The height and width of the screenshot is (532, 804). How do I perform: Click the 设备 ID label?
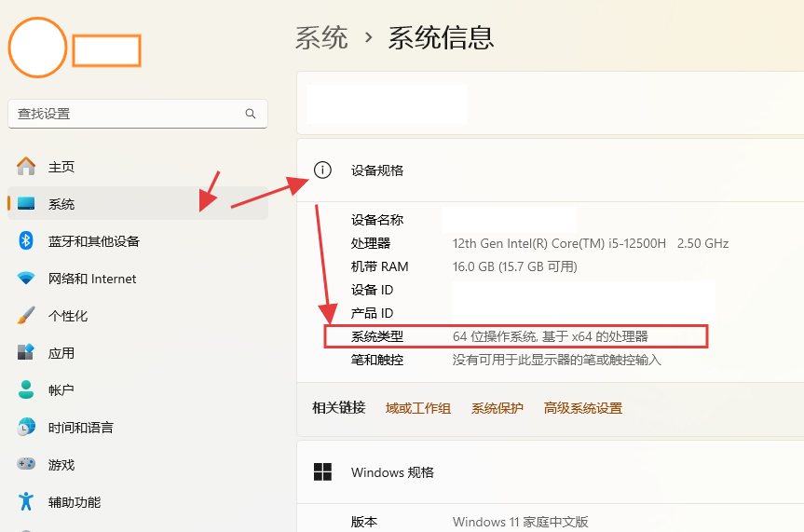372,290
